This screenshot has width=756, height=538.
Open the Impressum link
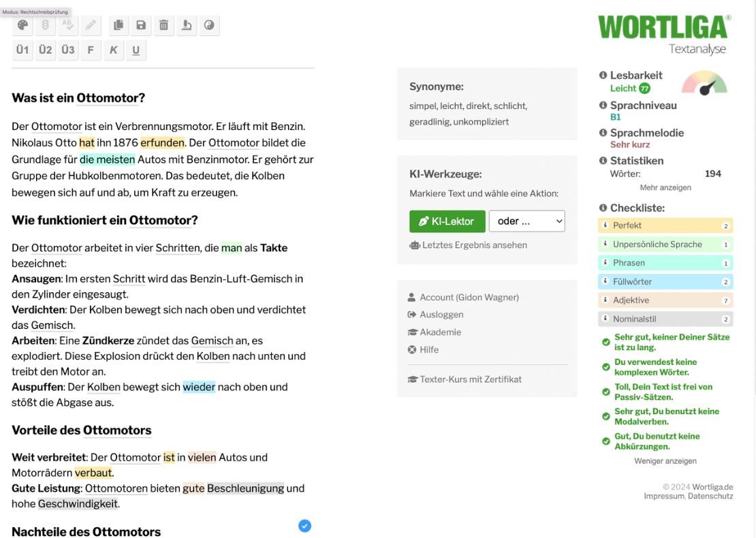pyautogui.click(x=644, y=496)
